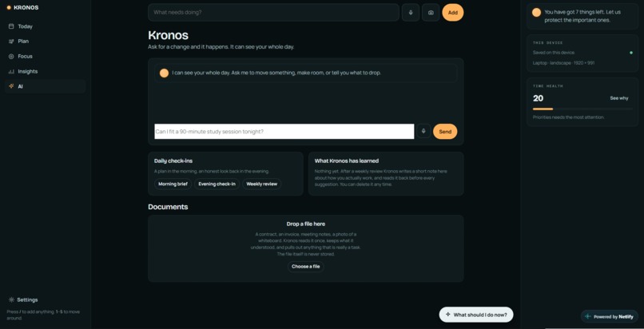Select the AI sidebar item
The height and width of the screenshot is (329, 644).
coord(46,86)
